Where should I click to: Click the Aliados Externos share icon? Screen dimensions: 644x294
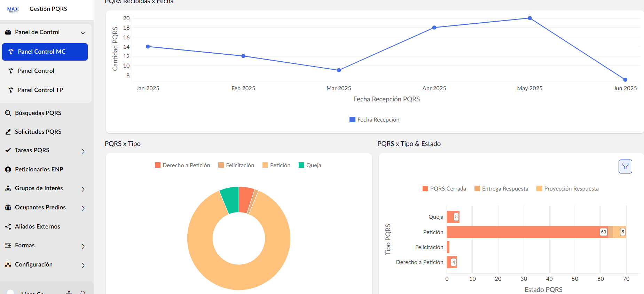tap(8, 226)
